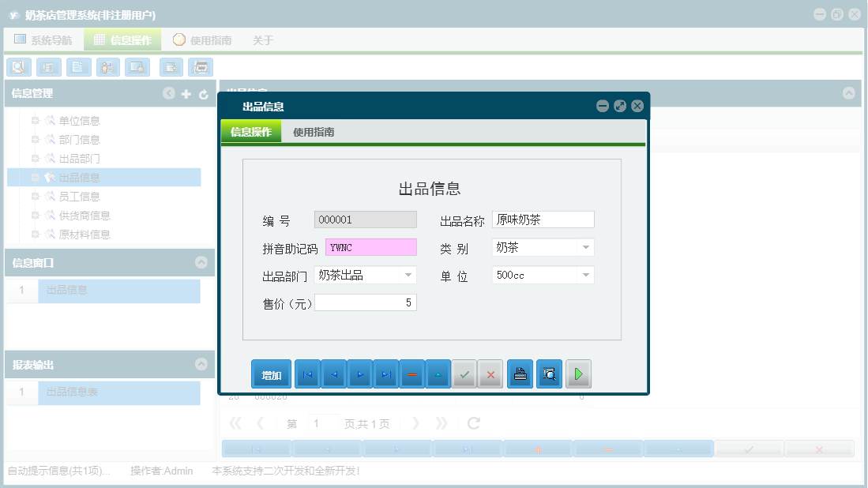The height and width of the screenshot is (488, 868).
Task: Open the print icon in the dialog
Action: pos(520,374)
